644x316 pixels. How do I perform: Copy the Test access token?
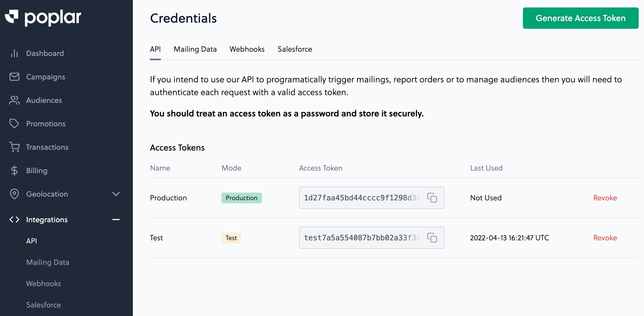(432, 238)
